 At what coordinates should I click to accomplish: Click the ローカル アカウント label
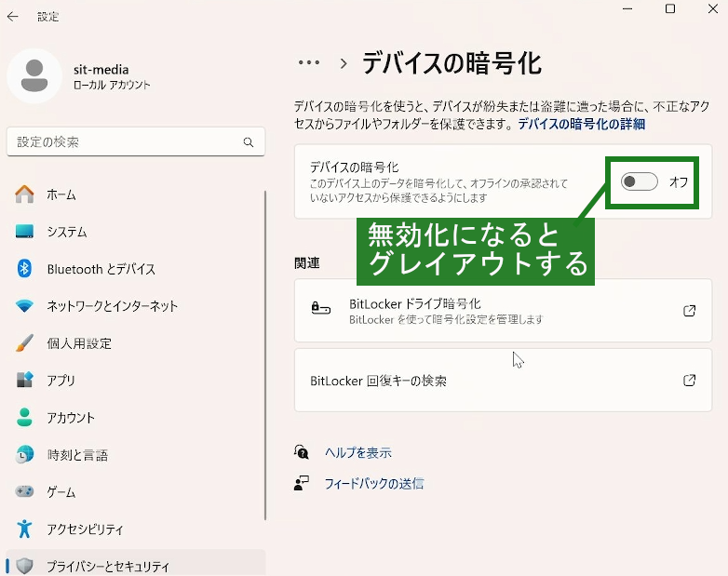tap(112, 85)
